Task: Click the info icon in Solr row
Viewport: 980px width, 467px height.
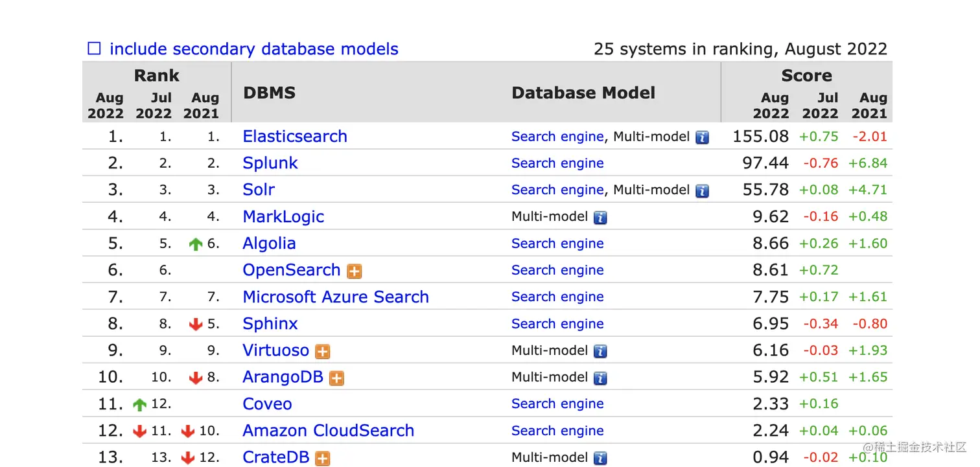Action: click(702, 191)
